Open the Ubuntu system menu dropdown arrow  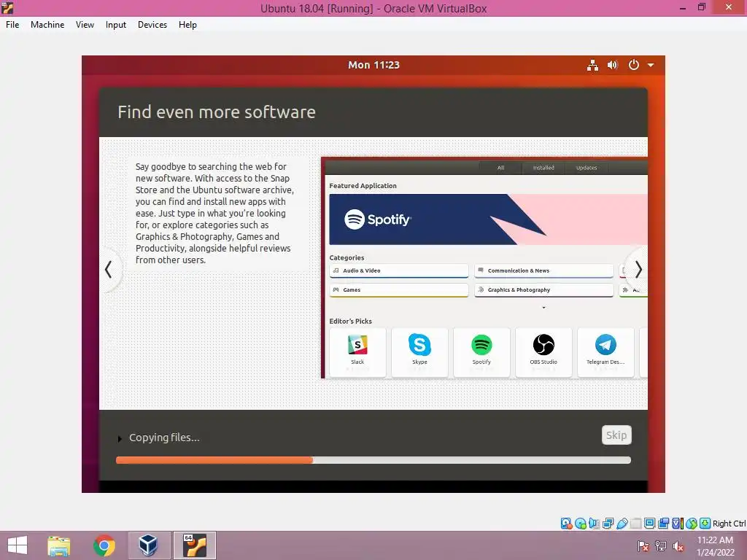[651, 65]
